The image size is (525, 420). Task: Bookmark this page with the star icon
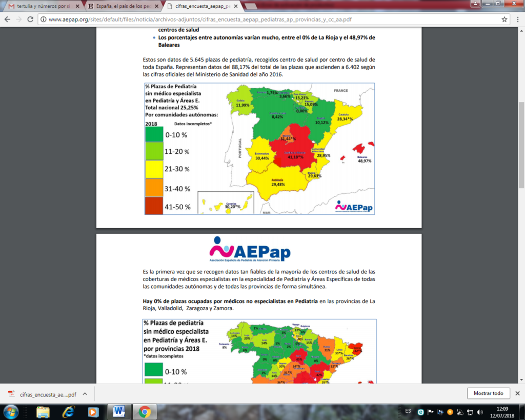(x=504, y=19)
